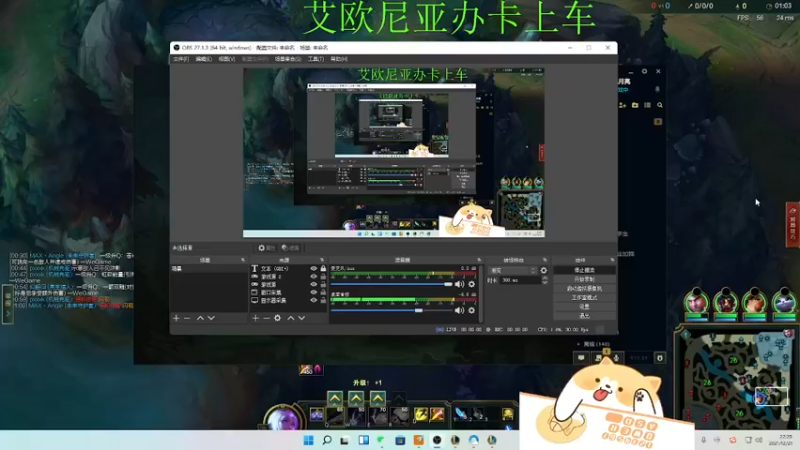Image resolution: width=800 pixels, height=450 pixels.
Task: Pop out the Audio Mixer dock
Action: coord(479,260)
